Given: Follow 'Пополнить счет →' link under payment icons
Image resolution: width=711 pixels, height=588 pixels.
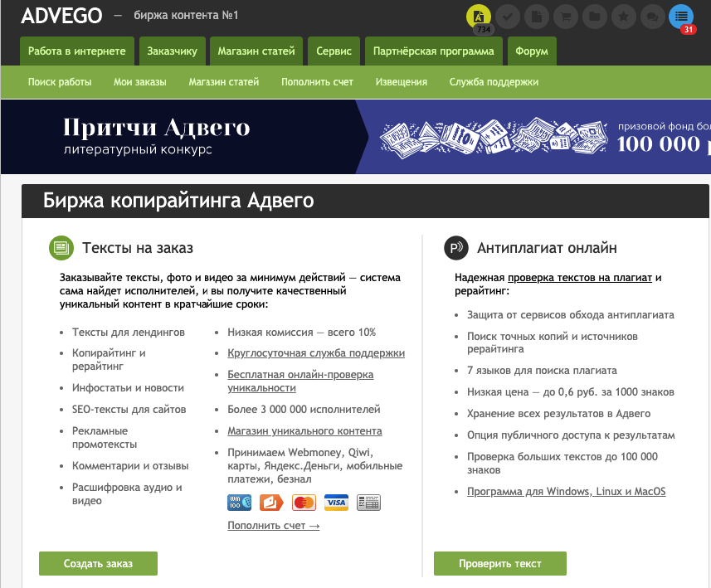Looking at the screenshot, I should 274,526.
